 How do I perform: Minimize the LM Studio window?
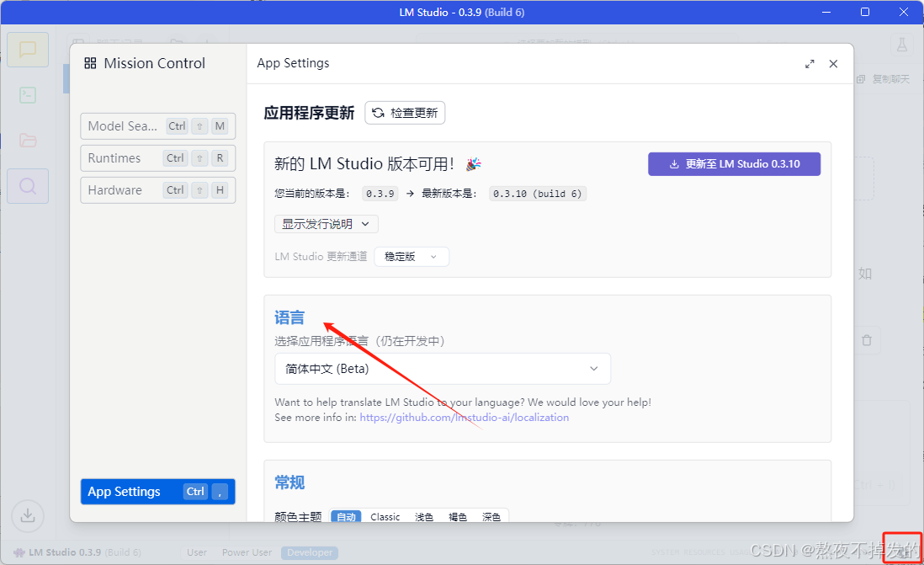[x=826, y=13]
